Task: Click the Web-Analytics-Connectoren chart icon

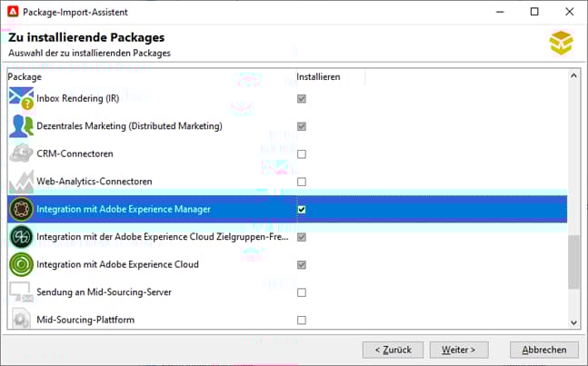Action: [x=22, y=182]
